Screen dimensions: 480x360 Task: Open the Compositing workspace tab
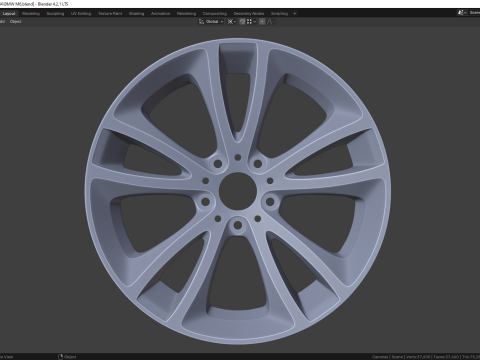(x=215, y=14)
